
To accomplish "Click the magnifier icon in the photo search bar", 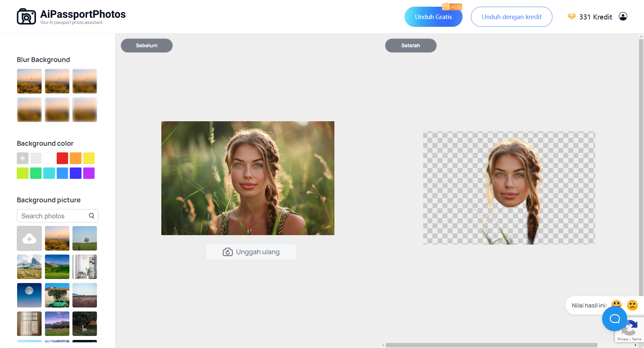I will point(91,216).
